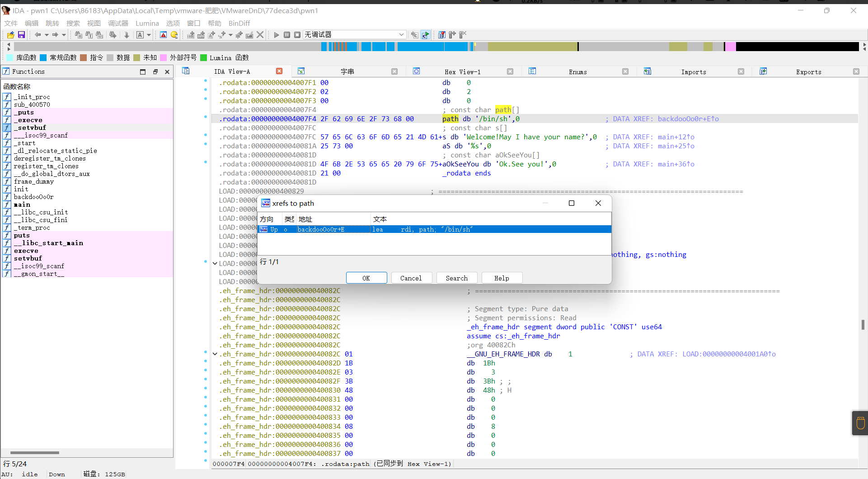Click the Jump back arrow icon
Screen dimensions: 868x479
tap(38, 35)
